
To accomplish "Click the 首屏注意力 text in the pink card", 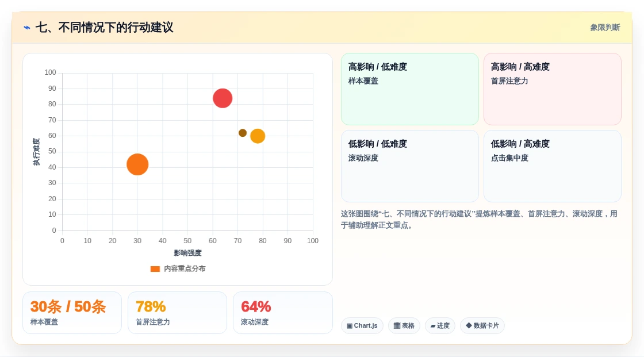I will [x=509, y=81].
